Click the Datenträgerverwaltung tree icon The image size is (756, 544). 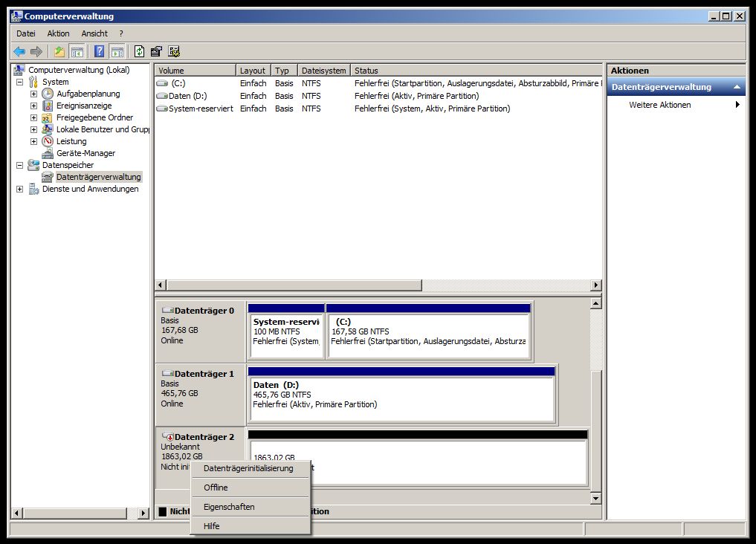[48, 178]
